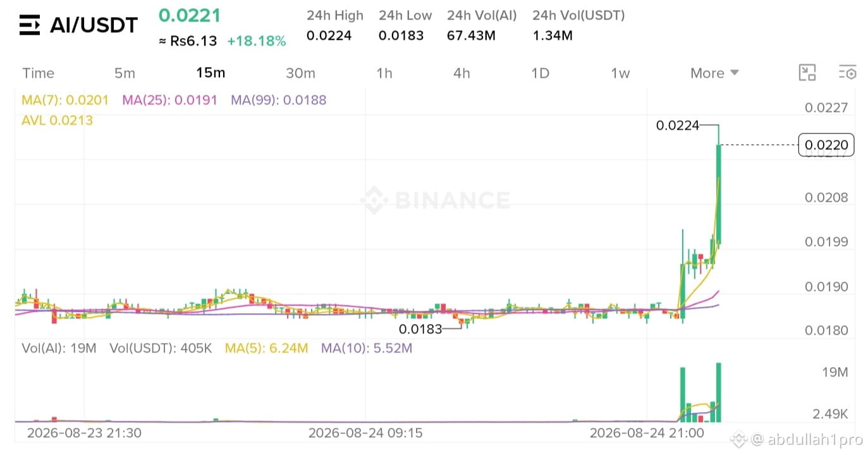
Task: Click the date label 2026-08-24 21:00
Action: pyautogui.click(x=647, y=433)
